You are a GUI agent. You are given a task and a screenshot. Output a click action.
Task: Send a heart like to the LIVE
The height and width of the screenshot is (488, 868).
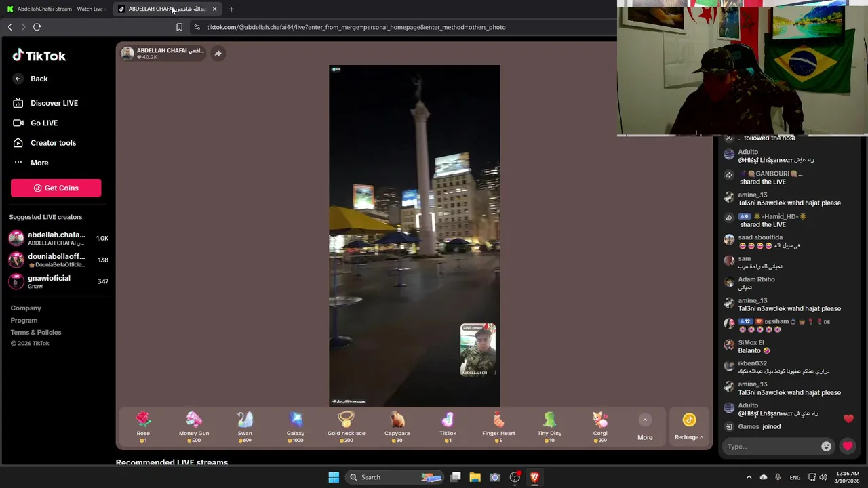(x=848, y=446)
